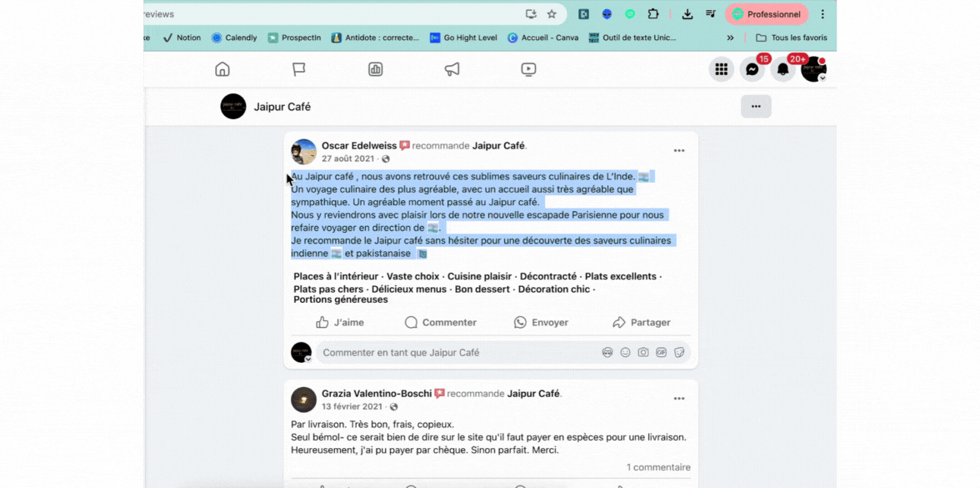980x488 pixels.
Task: Open the notifications bell
Action: 783,69
